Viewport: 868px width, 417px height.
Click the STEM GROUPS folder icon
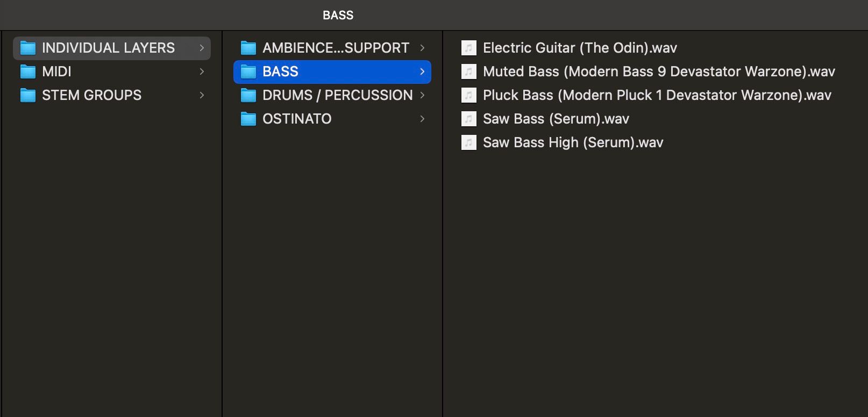tap(27, 95)
